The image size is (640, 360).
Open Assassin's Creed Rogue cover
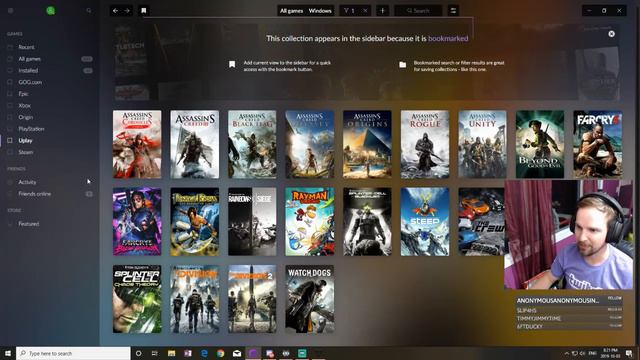(x=425, y=144)
